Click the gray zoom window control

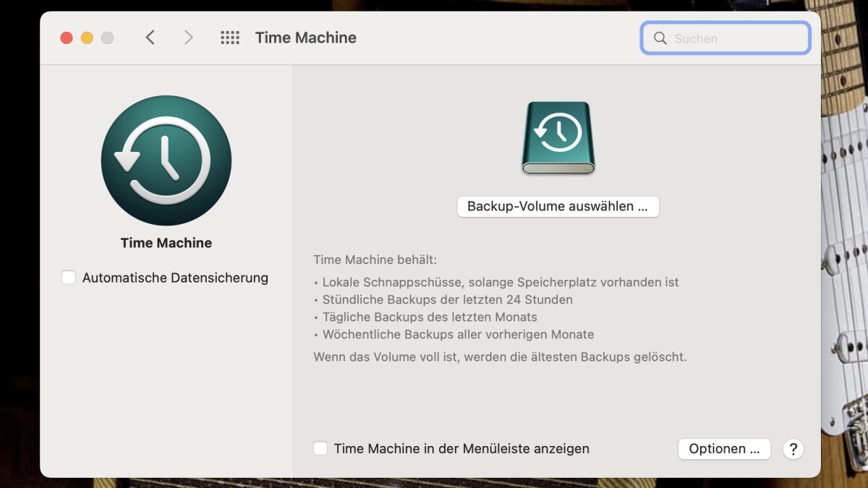[108, 38]
